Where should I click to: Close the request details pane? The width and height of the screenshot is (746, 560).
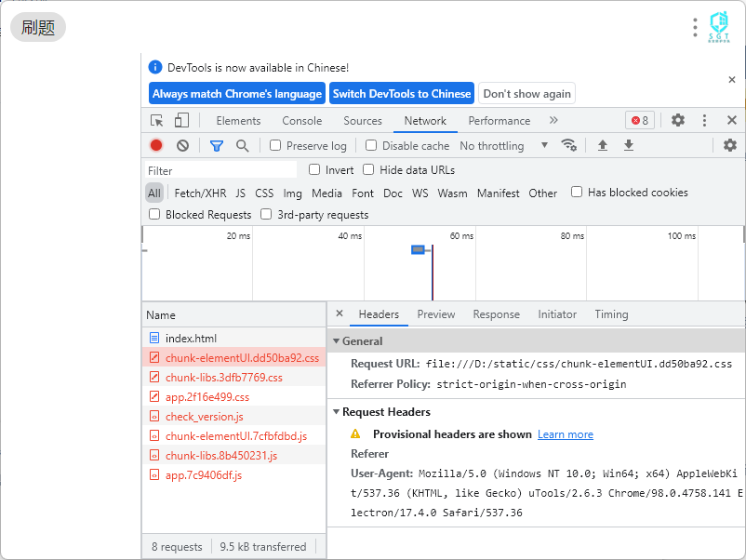click(340, 313)
